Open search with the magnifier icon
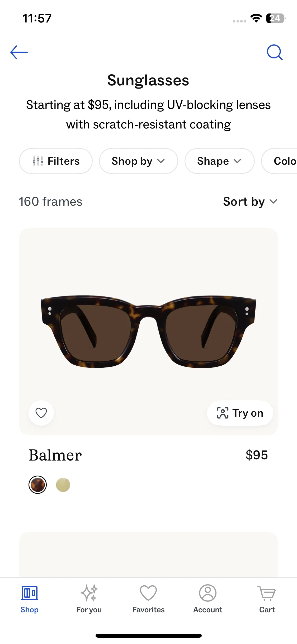297x644 pixels. pos(275,52)
